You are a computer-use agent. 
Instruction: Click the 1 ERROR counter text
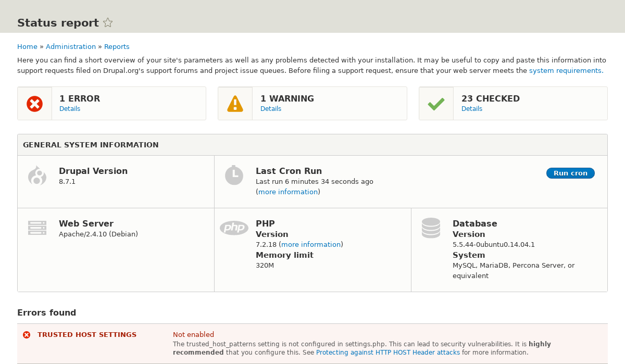tap(80, 98)
